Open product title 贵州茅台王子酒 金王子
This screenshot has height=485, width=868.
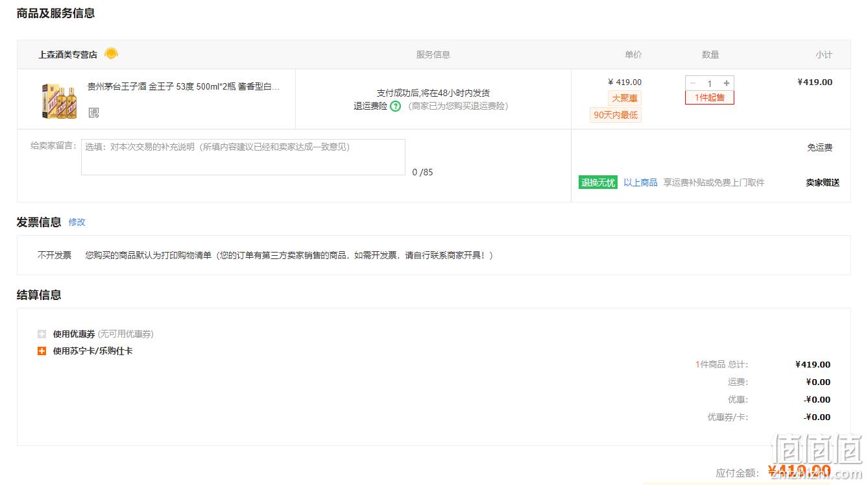[184, 86]
